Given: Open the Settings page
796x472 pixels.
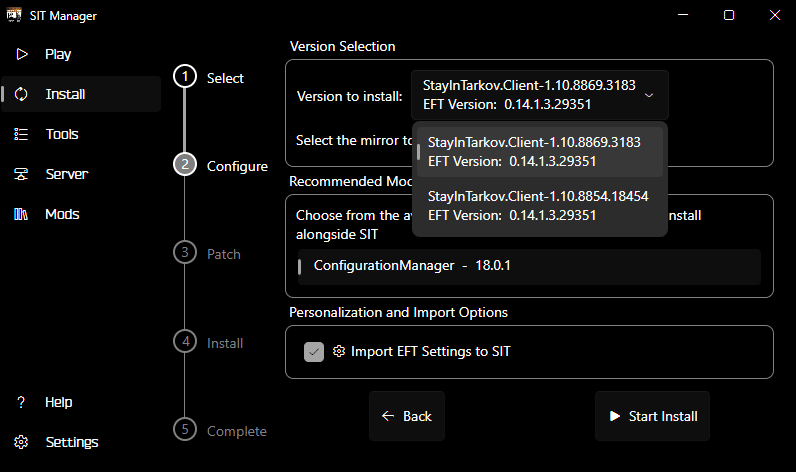Looking at the screenshot, I should pyautogui.click(x=81, y=442).
